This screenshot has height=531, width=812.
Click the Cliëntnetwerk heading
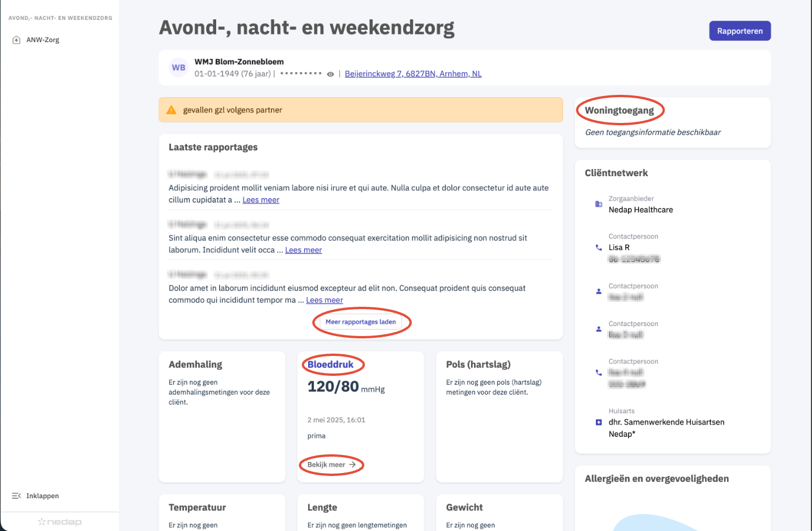click(x=616, y=173)
